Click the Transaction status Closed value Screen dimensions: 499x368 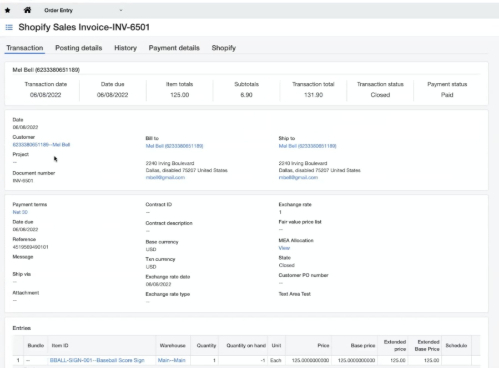380,95
